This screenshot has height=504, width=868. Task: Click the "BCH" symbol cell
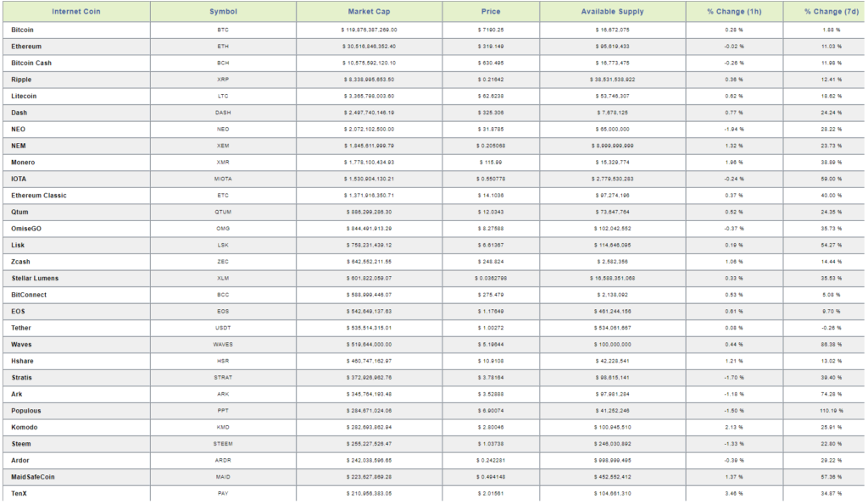tap(223, 63)
